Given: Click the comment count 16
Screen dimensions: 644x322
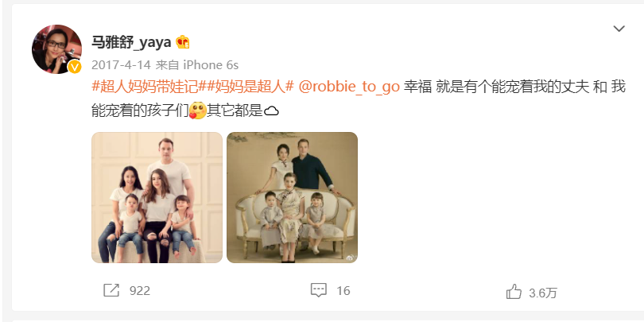Looking at the screenshot, I should click(343, 291).
